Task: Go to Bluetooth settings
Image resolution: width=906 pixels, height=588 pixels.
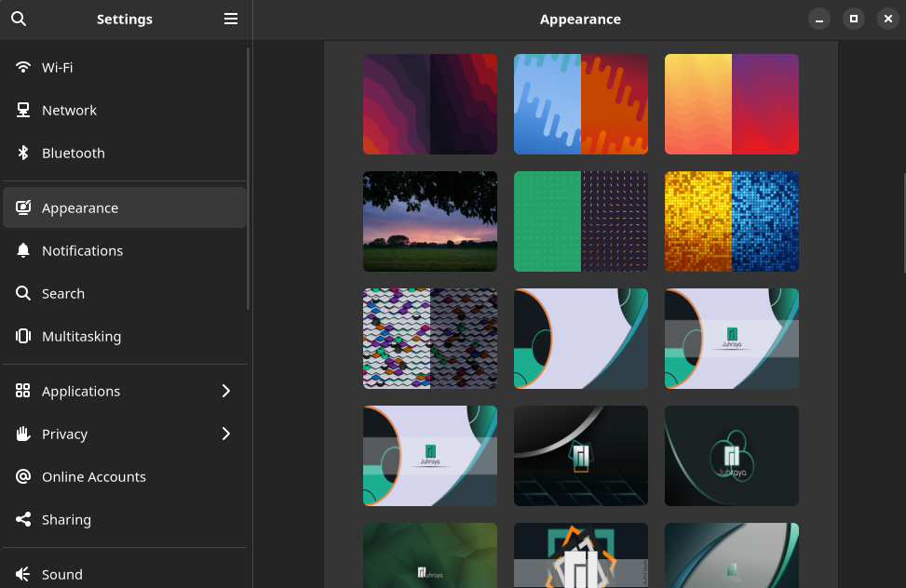Action: pyautogui.click(x=125, y=154)
